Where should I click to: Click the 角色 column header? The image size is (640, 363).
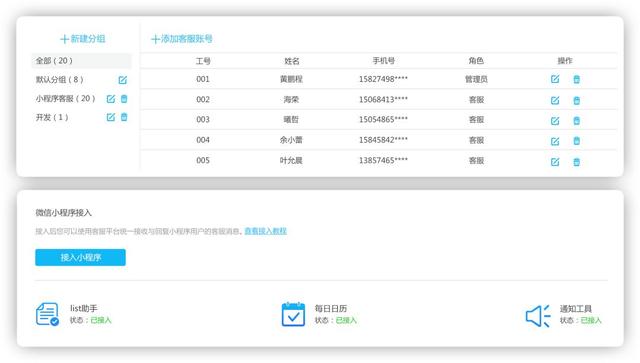click(476, 61)
